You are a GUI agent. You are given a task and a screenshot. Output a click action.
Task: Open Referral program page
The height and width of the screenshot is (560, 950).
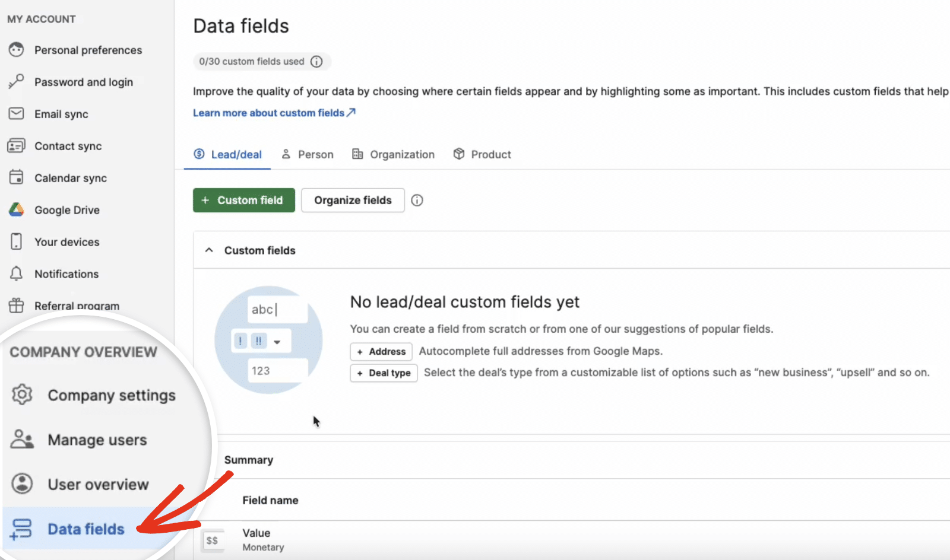point(77,306)
